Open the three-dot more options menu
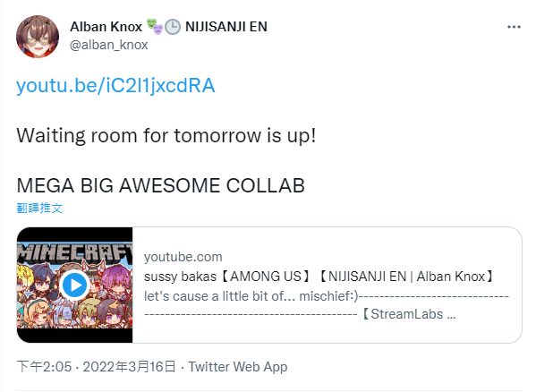The height and width of the screenshot is (392, 536). pyautogui.click(x=514, y=27)
